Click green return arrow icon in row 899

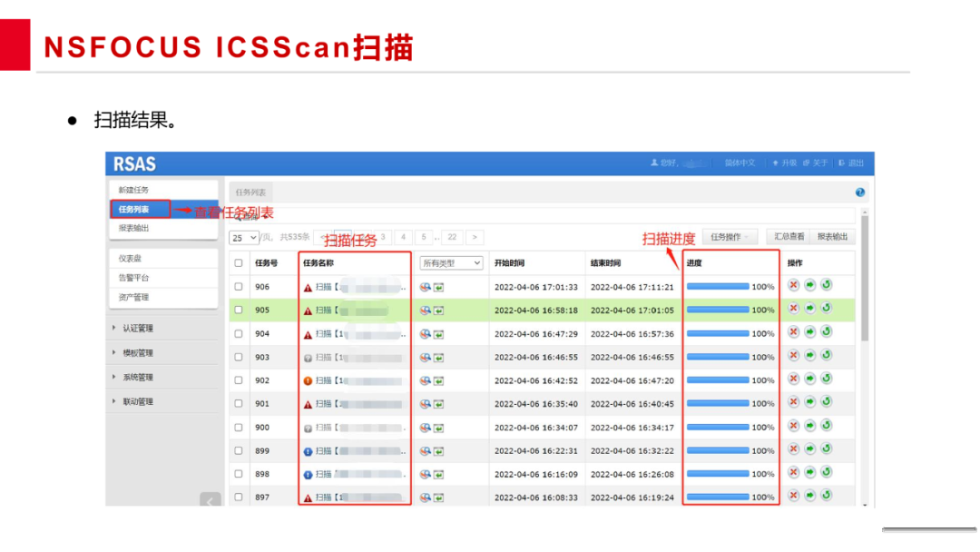[439, 451]
